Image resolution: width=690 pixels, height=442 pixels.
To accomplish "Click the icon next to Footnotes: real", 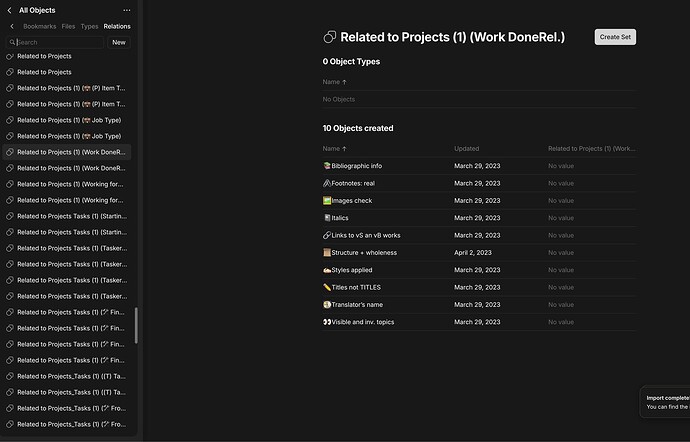I will point(327,183).
